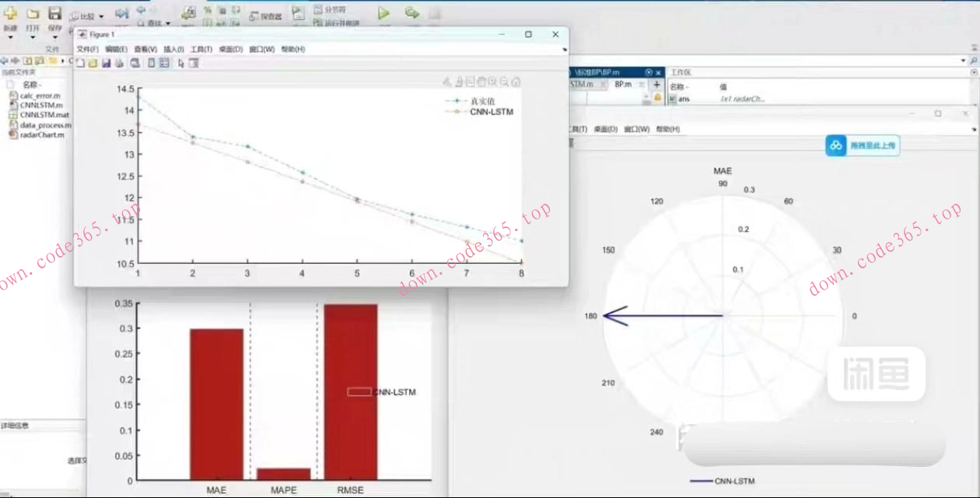Click the green Run arrow in MATLAB toolbar
The width and height of the screenshot is (980, 498).
[383, 13]
